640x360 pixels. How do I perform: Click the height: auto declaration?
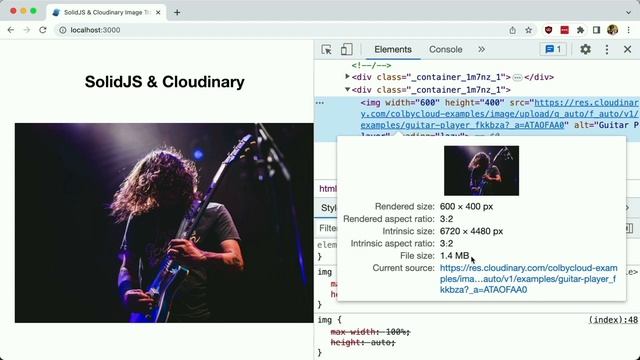tap(362, 342)
